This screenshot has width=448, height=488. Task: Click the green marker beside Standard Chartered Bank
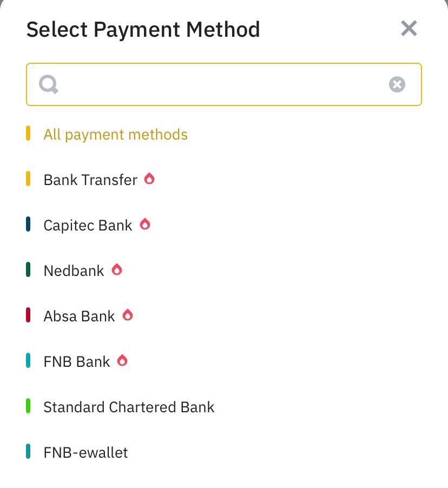click(28, 406)
